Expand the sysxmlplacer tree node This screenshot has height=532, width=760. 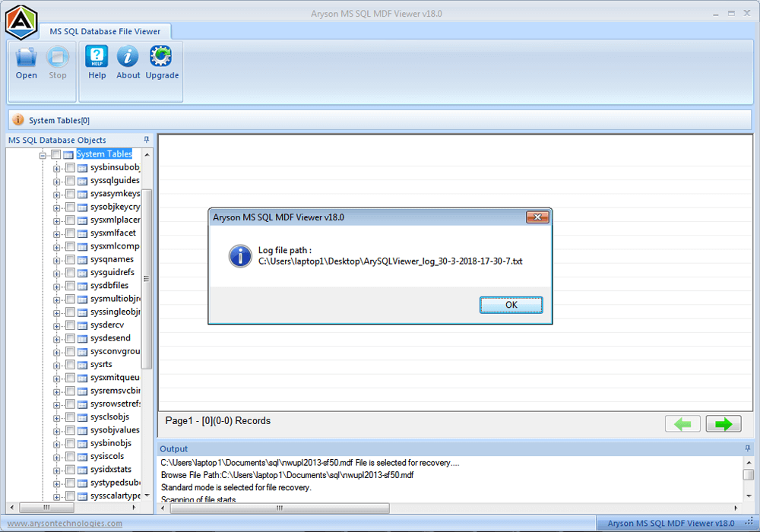(57, 221)
